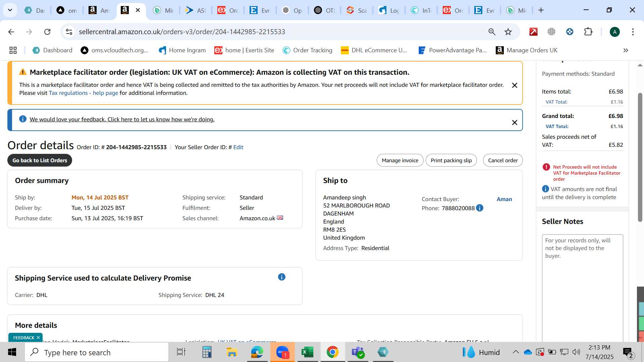Click the Manage invoice button
This screenshot has width=644, height=362.
click(400, 160)
